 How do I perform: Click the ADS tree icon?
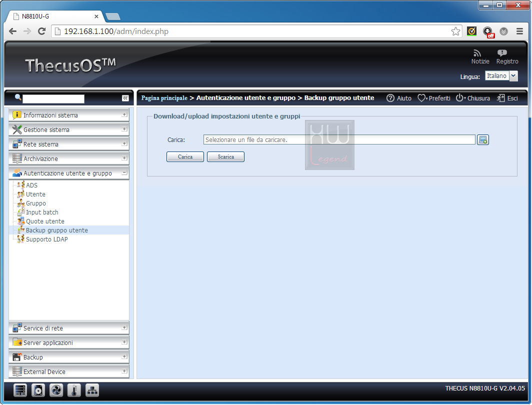coord(20,185)
